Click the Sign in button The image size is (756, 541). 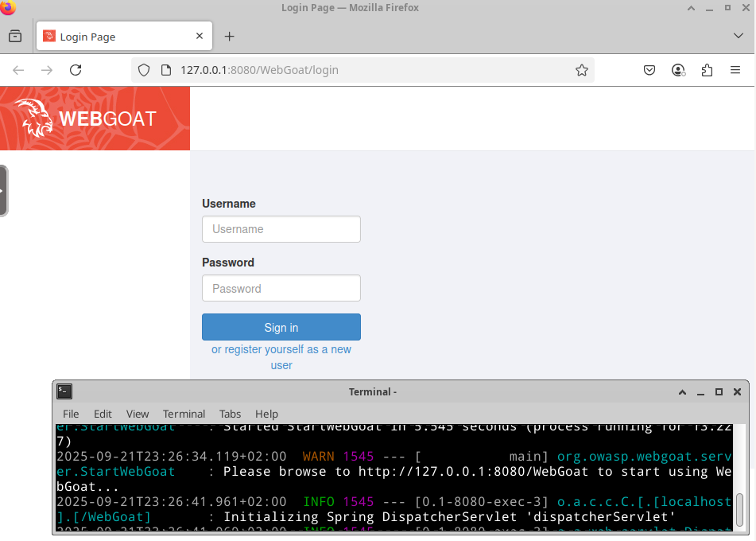coord(281,327)
